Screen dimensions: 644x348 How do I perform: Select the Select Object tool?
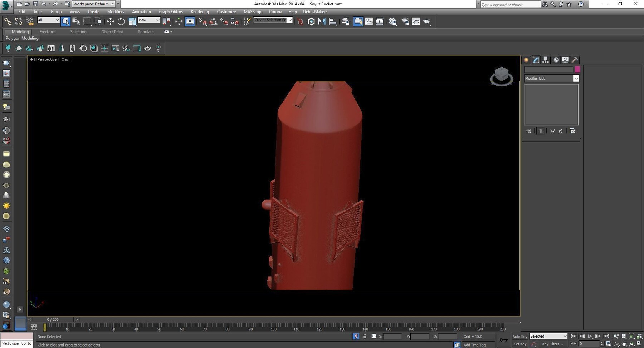coord(65,21)
